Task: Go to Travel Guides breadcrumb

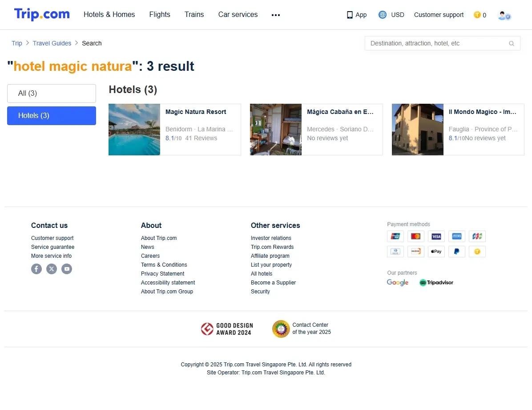Action: [x=52, y=43]
